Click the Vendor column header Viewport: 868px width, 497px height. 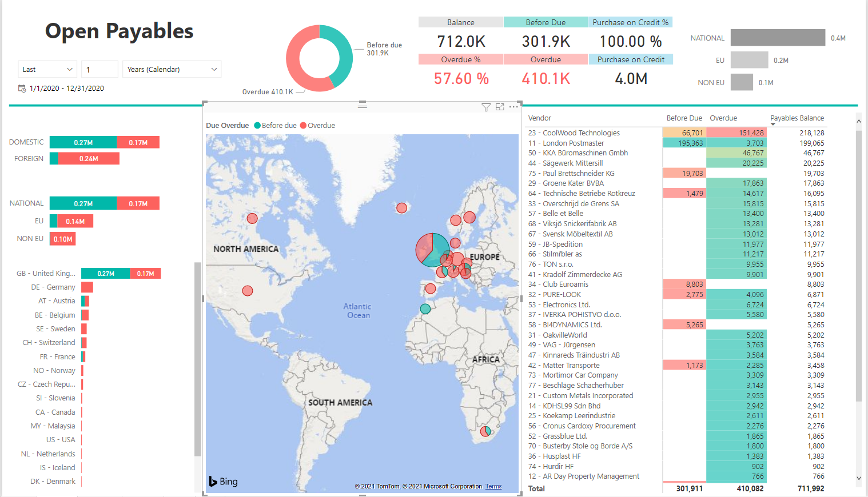(540, 118)
